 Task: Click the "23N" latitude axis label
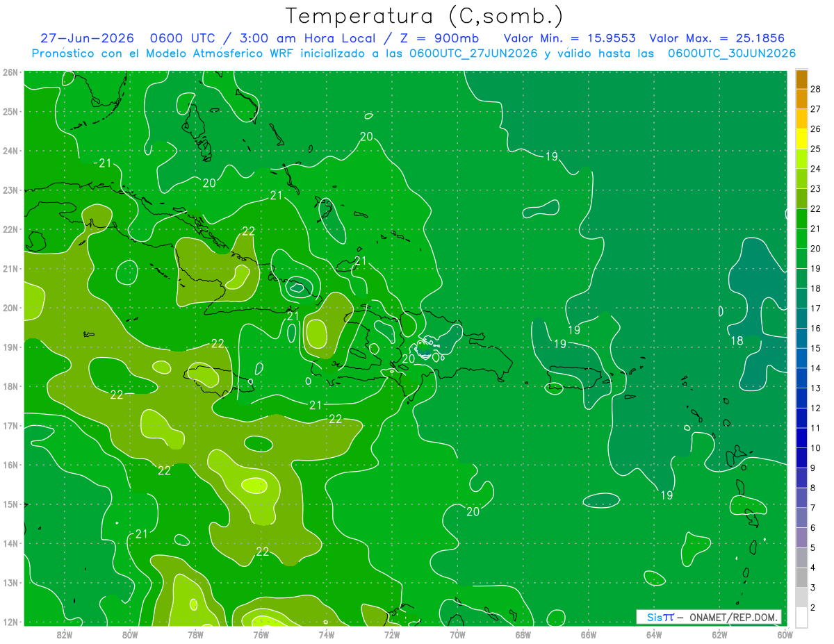10,190
